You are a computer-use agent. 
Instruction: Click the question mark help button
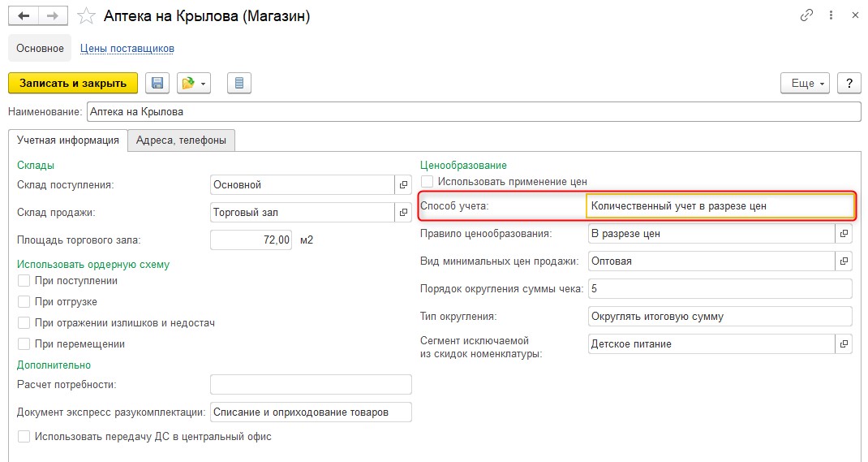click(x=849, y=83)
